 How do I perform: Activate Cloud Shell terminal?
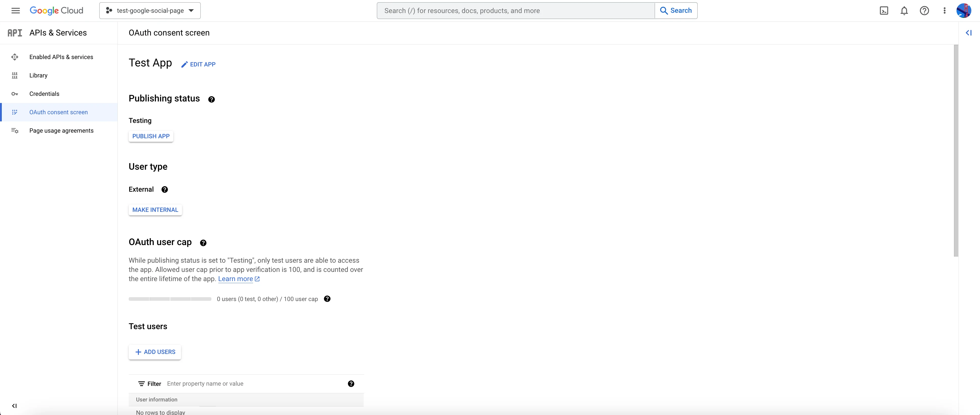coord(884,10)
